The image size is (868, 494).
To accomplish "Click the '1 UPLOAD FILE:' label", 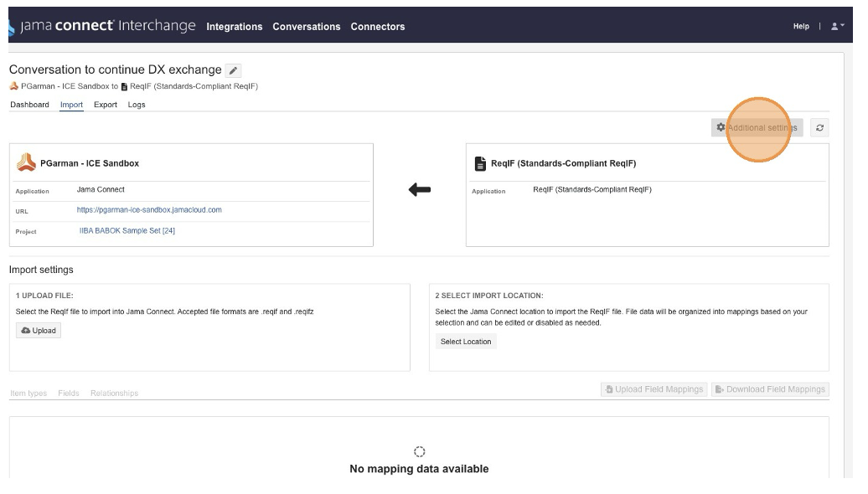I will click(x=44, y=296).
